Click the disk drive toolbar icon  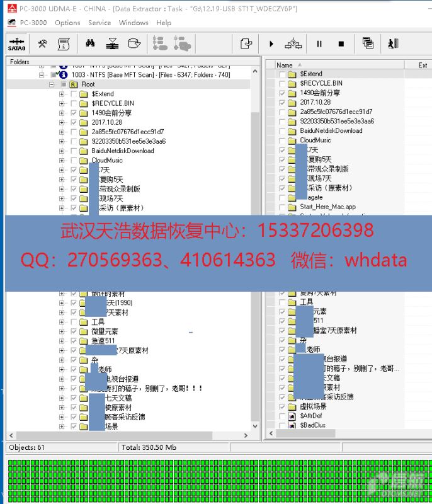pos(134,44)
